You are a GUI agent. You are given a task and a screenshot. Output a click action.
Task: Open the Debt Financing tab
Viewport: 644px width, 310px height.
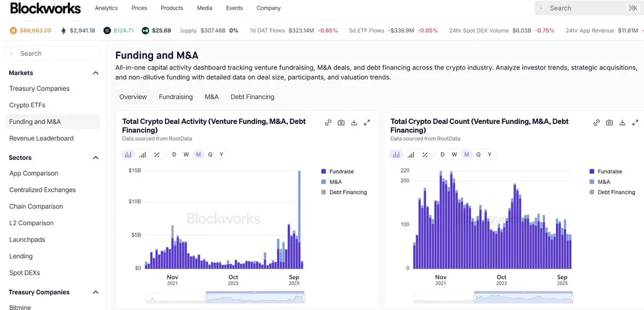pos(252,97)
